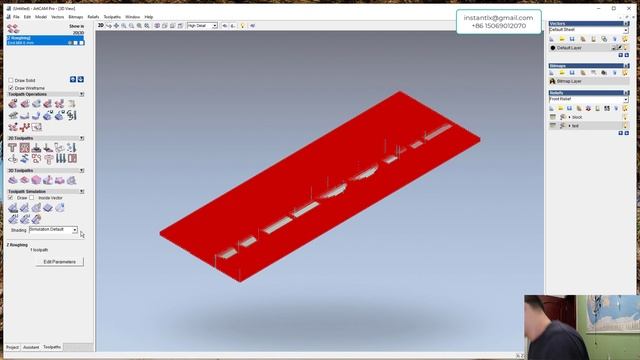The image size is (640, 360).
Task: Open the Model menu
Action: tap(41, 17)
